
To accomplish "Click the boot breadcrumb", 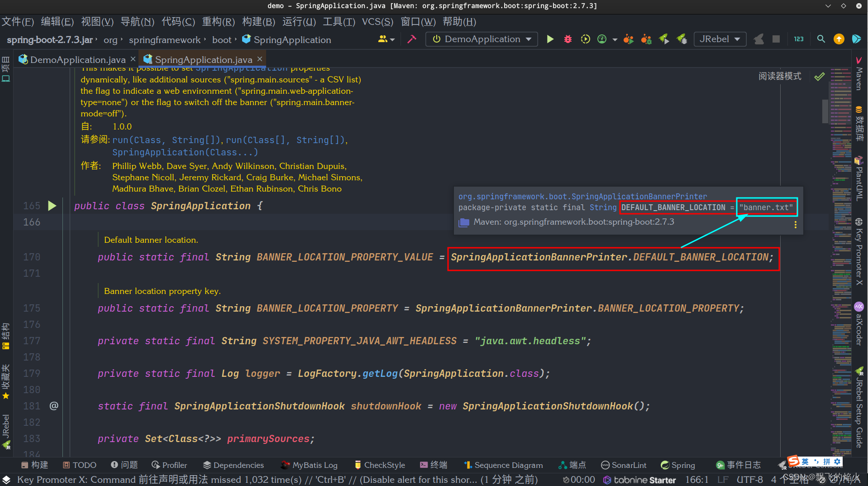I will point(222,40).
